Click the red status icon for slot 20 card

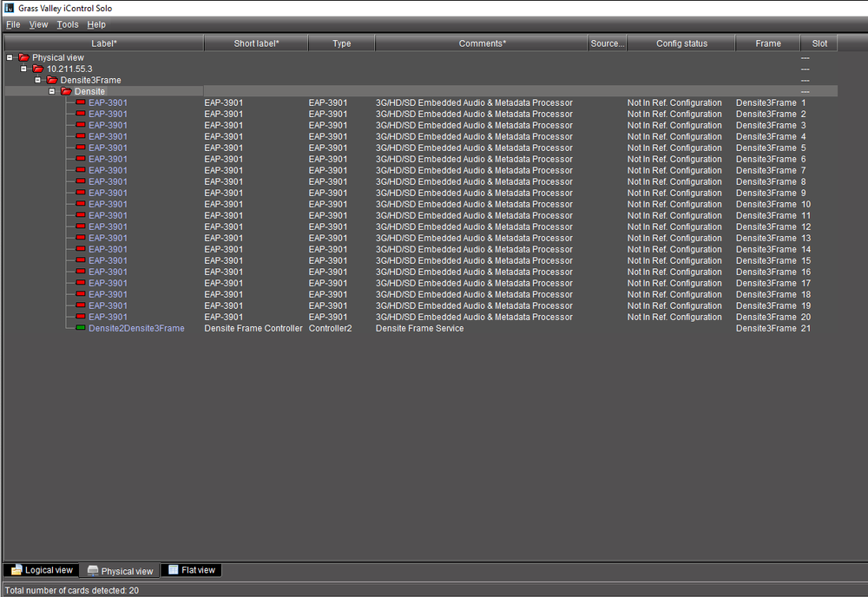tap(80, 317)
